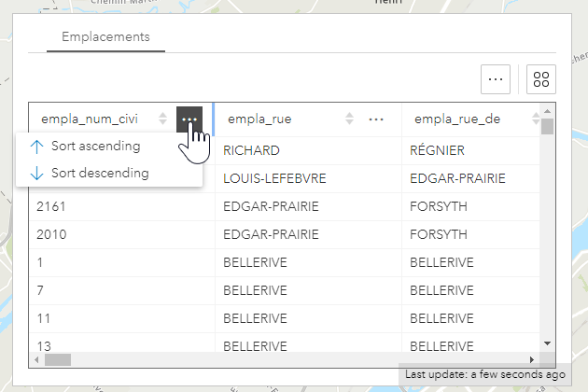Switch to the Emplacements tab
588x392 pixels.
pyautogui.click(x=105, y=37)
